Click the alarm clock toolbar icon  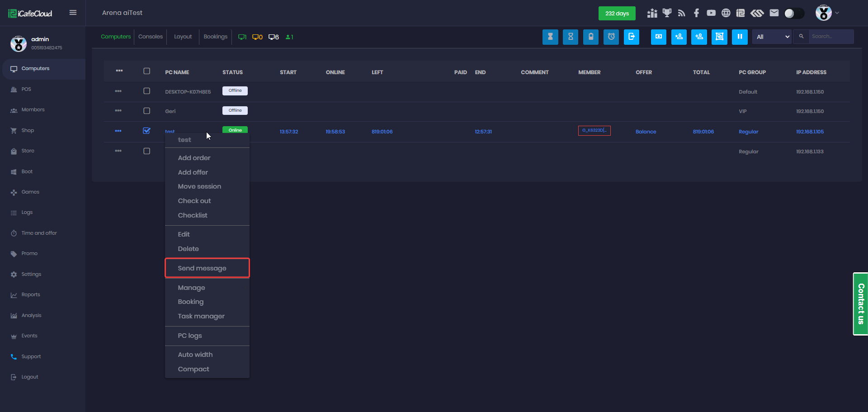(611, 37)
